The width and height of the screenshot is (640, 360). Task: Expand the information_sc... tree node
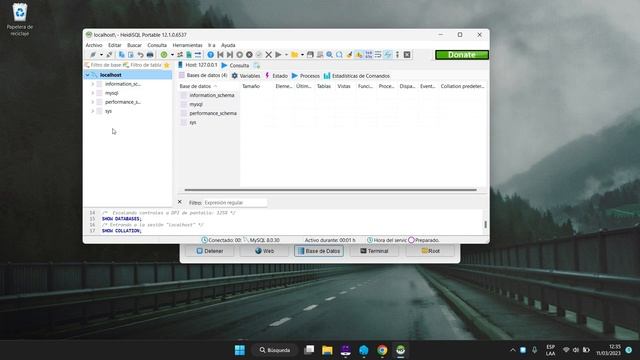pyautogui.click(x=93, y=84)
